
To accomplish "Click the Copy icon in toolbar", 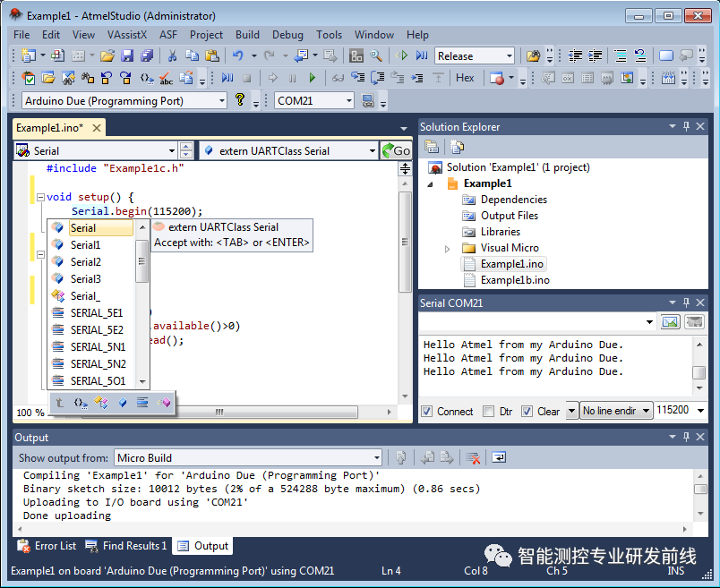I will [x=192, y=56].
